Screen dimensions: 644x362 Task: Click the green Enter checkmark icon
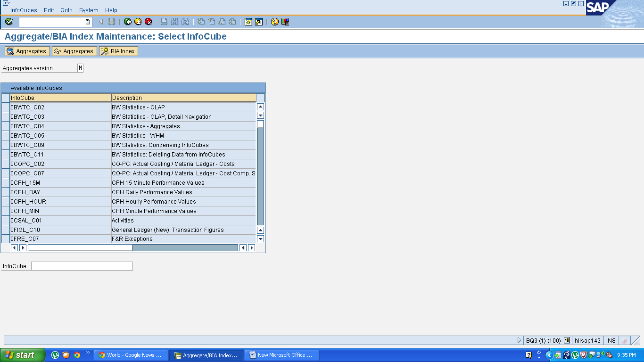9,22
